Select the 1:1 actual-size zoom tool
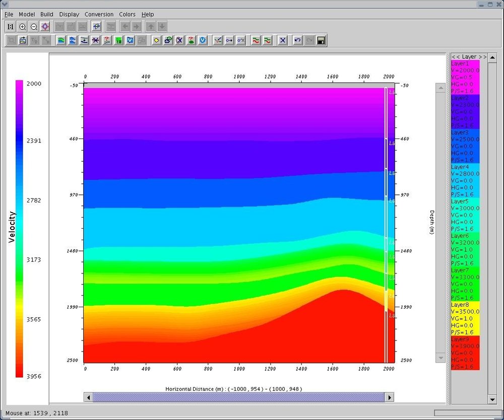Screen dimensions: 504x420 coord(10,26)
